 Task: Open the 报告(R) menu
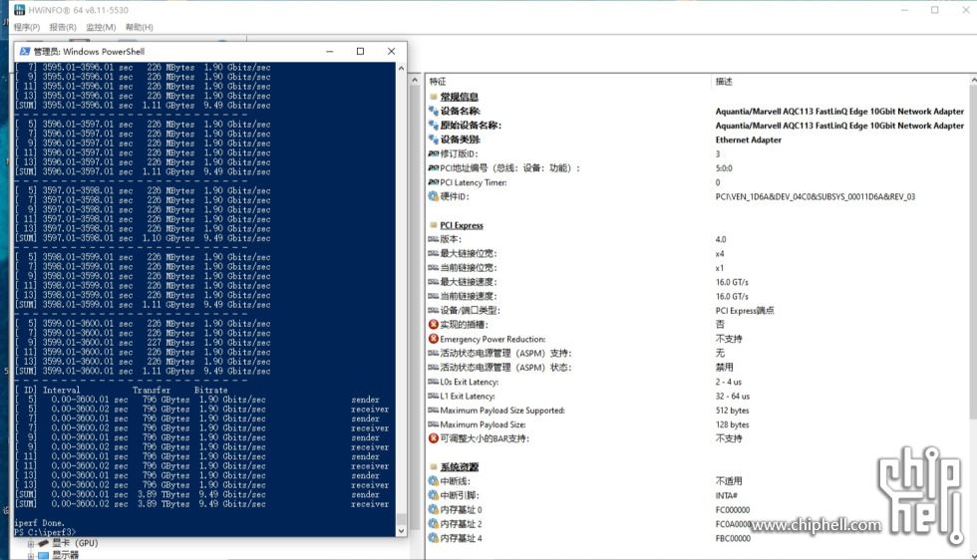coord(64,27)
